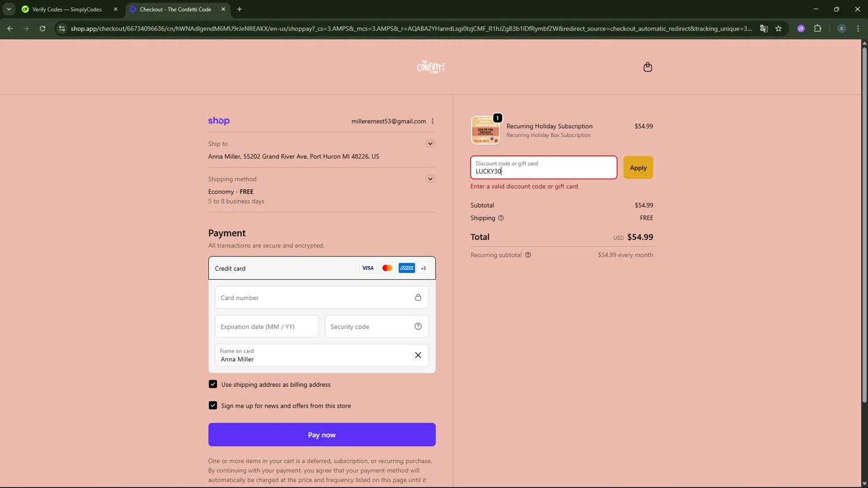
Task: Reload the checkout page
Action: point(42,28)
